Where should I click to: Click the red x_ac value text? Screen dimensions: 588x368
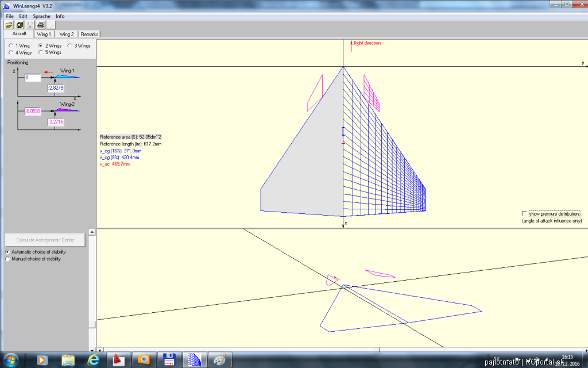tap(115, 164)
